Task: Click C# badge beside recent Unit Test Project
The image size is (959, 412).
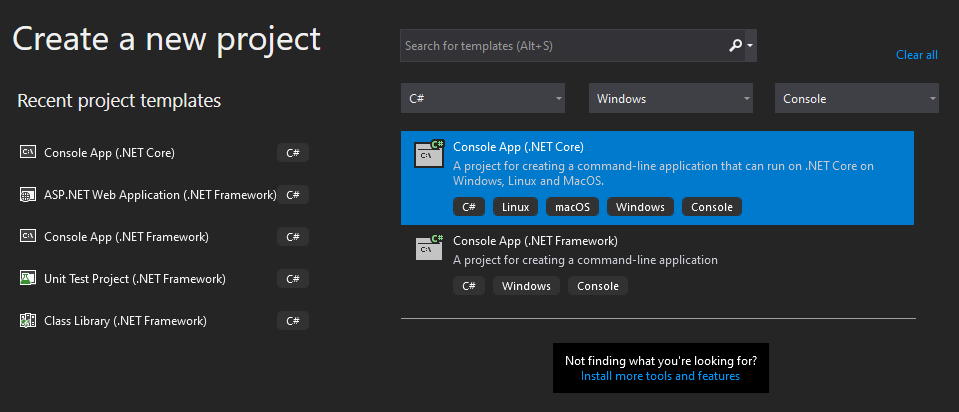Action: (x=293, y=279)
